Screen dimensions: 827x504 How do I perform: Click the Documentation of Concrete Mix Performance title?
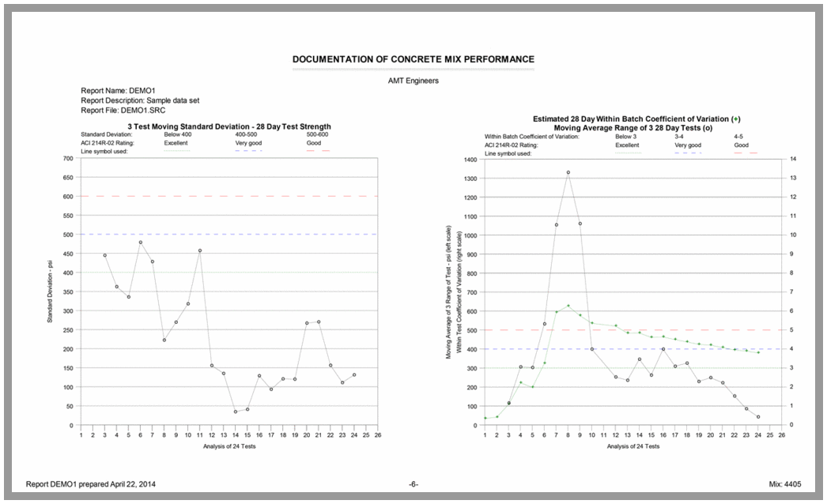pyautogui.click(x=413, y=59)
